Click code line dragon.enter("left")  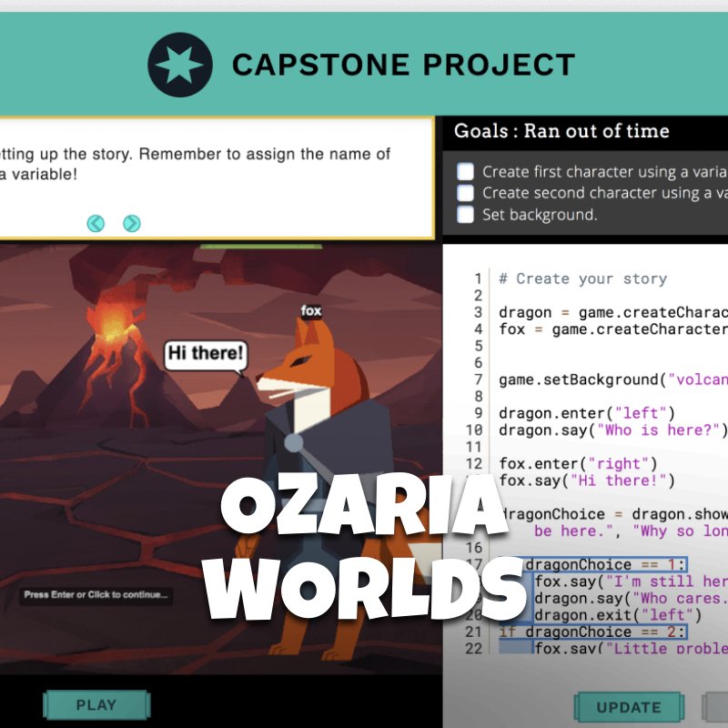(x=587, y=413)
